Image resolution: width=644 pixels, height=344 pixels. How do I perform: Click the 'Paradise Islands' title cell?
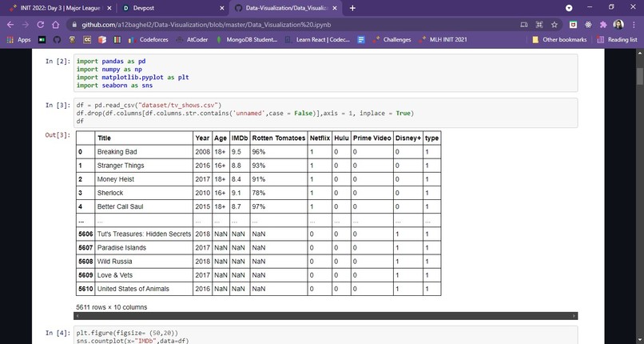[144, 248]
